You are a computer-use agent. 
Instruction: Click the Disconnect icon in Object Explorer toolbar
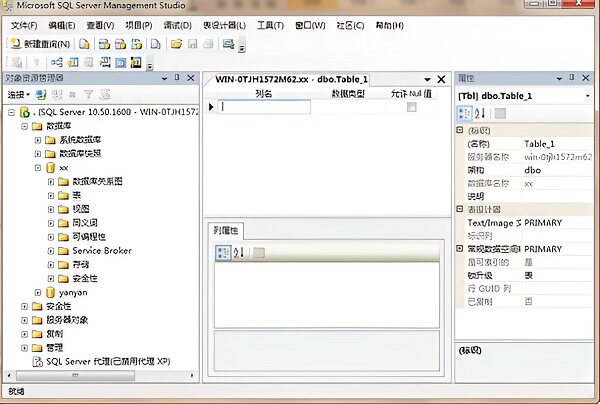[57, 94]
